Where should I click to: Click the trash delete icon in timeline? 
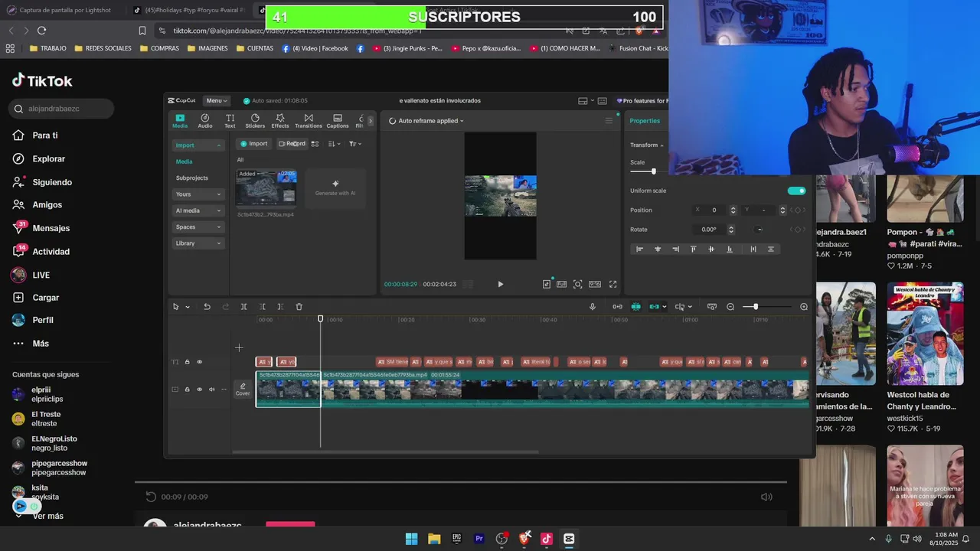coord(299,307)
